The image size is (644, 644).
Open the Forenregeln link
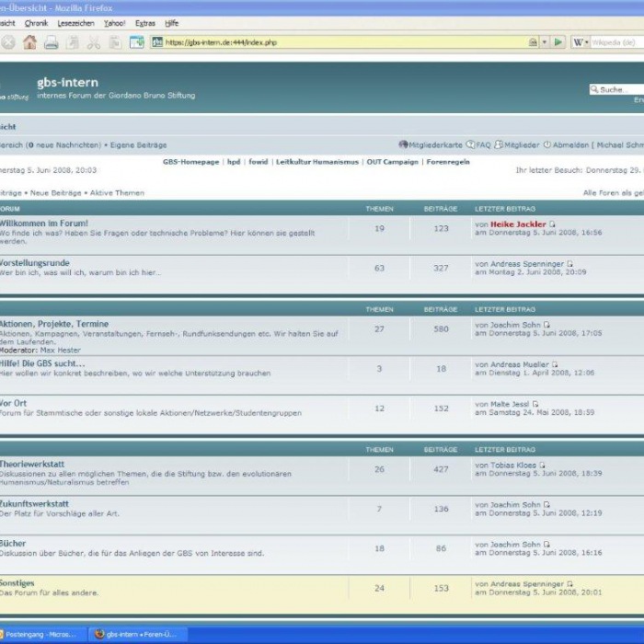(x=448, y=162)
